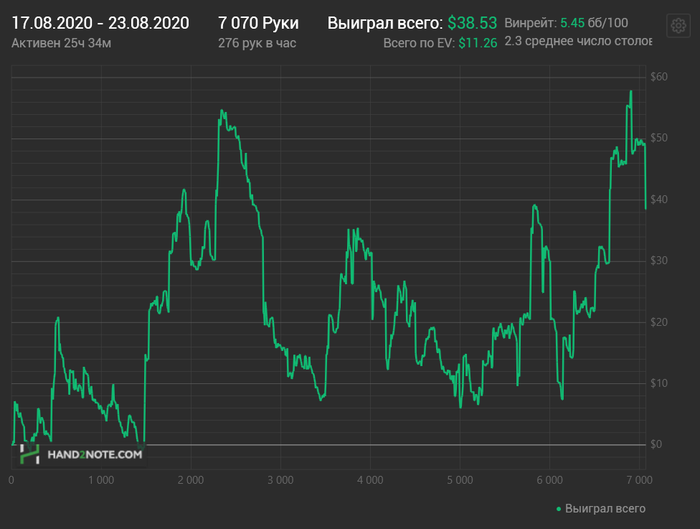Click the $40 y-axis label

pyautogui.click(x=659, y=200)
